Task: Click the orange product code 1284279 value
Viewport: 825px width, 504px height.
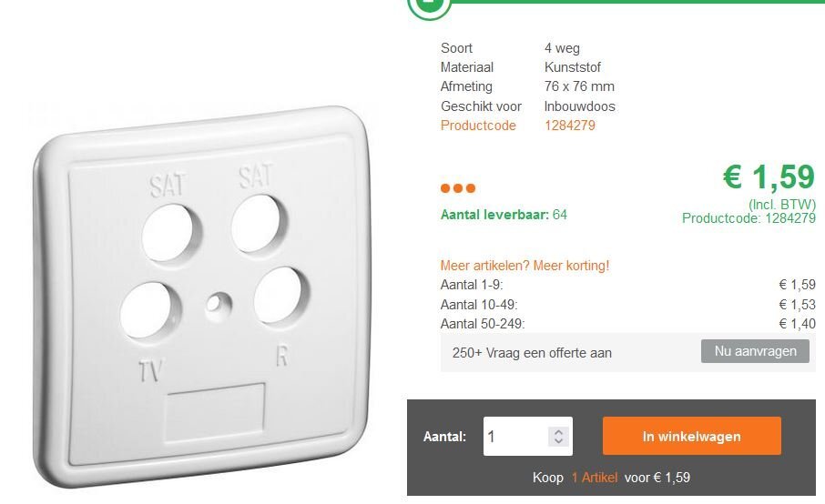Action: pyautogui.click(x=570, y=126)
